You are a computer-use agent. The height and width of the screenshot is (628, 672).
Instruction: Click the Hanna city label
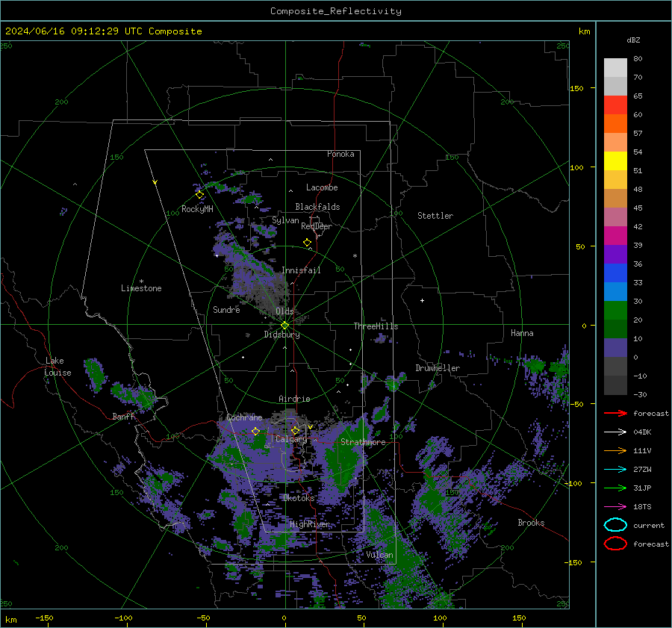[x=522, y=333]
